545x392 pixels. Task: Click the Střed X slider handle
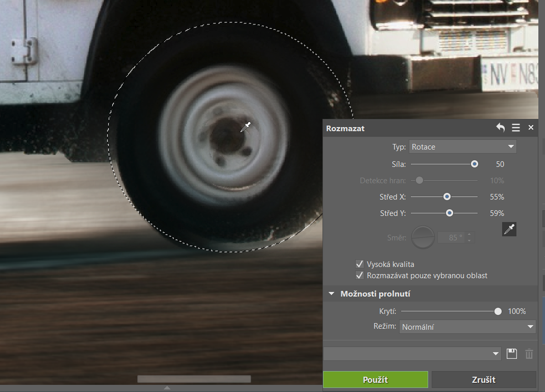click(447, 197)
